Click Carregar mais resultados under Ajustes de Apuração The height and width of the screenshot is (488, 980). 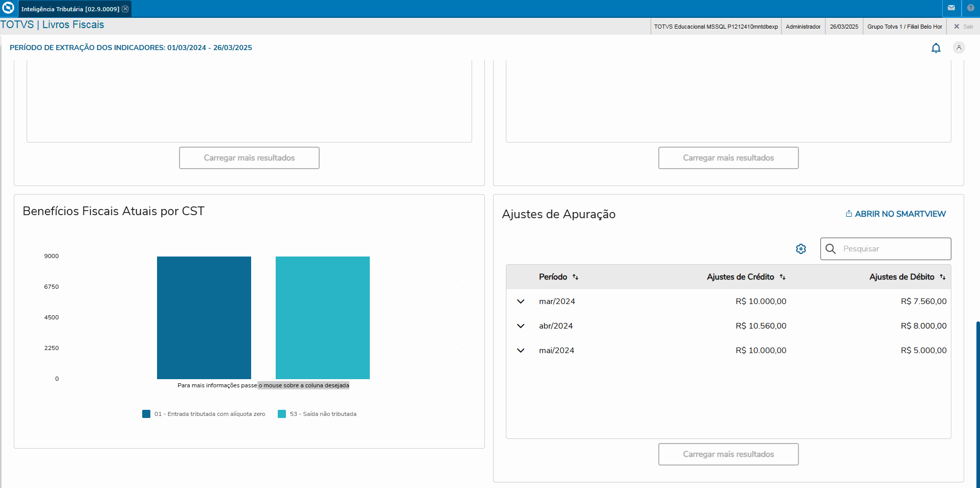point(728,454)
